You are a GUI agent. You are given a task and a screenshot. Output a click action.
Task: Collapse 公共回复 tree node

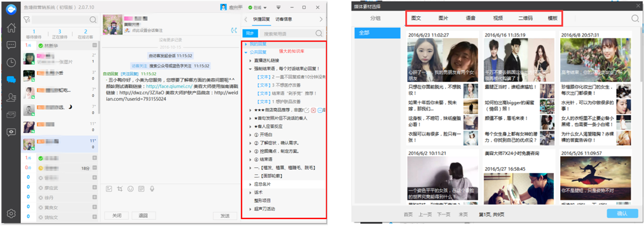[246, 52]
